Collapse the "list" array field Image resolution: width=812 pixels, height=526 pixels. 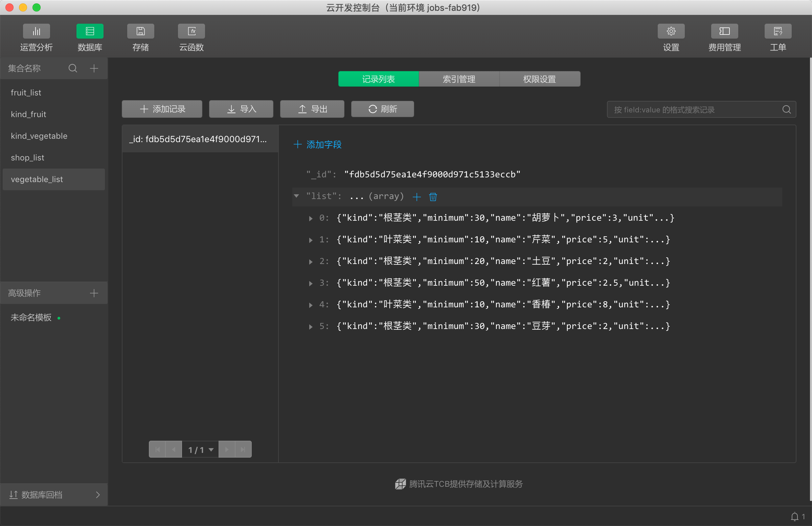pos(296,196)
